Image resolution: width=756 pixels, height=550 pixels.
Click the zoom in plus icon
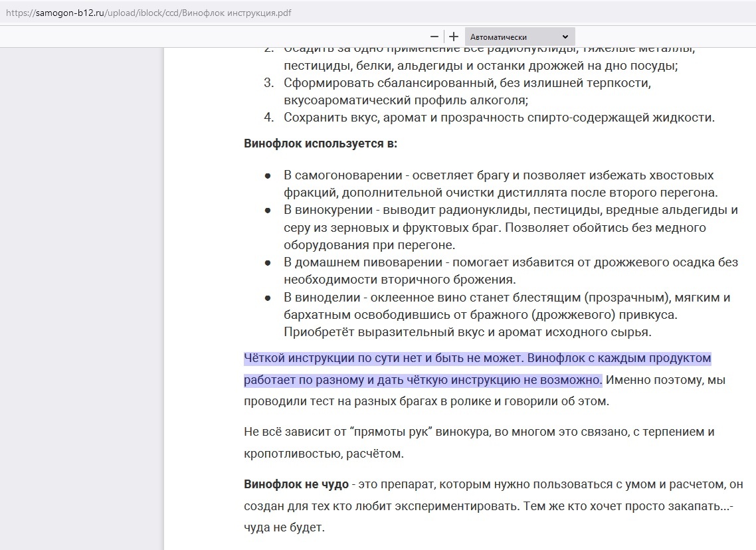click(x=454, y=37)
